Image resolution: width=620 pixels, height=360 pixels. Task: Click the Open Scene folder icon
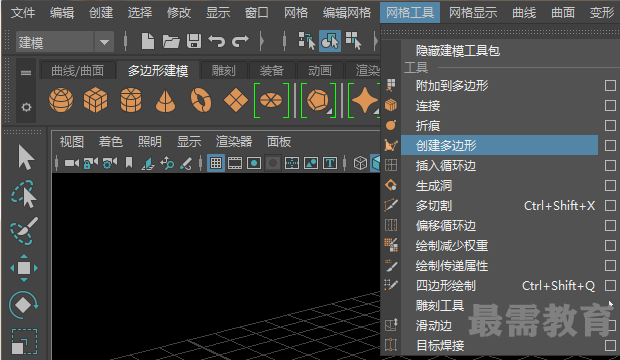click(x=171, y=41)
